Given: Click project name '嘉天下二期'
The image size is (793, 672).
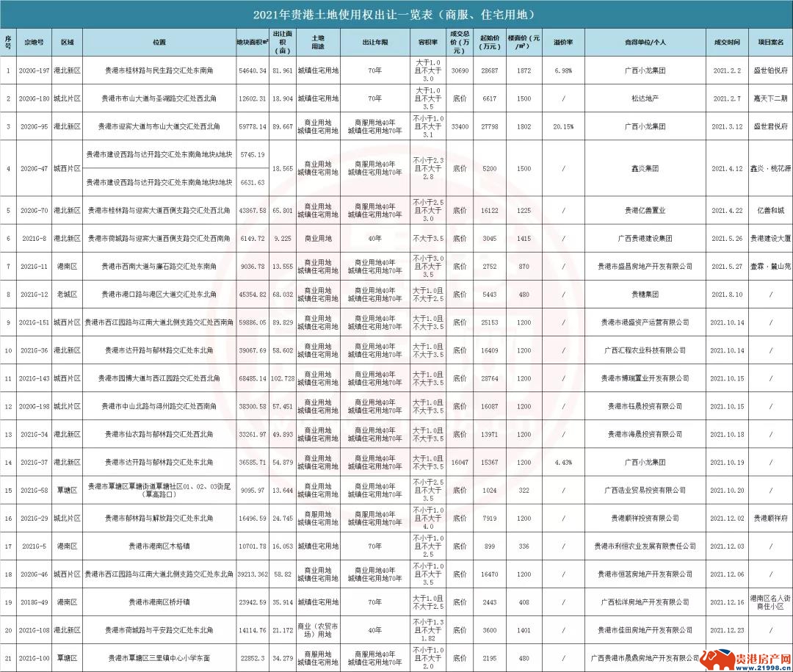Looking at the screenshot, I should pyautogui.click(x=770, y=98).
